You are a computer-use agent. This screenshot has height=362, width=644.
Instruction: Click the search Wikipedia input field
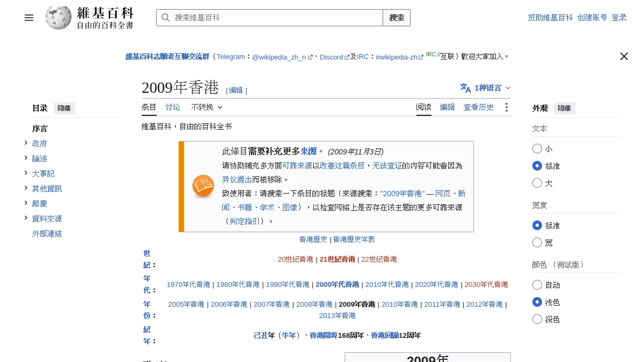(270, 18)
